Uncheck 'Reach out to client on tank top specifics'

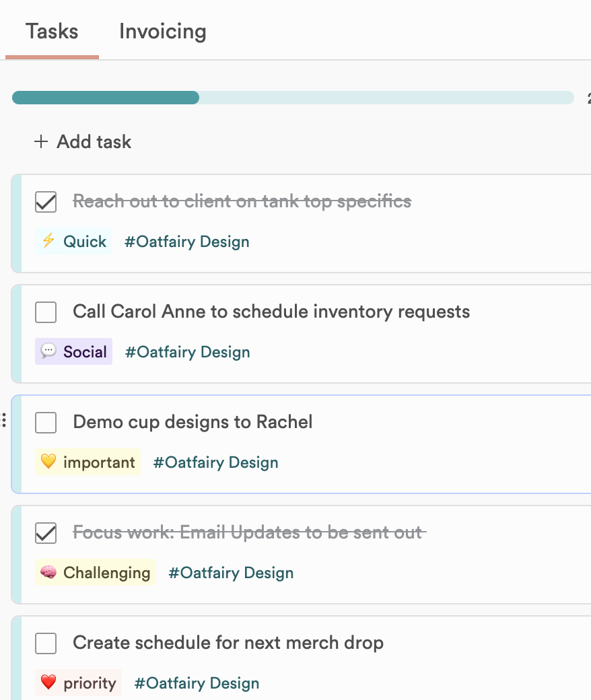tap(46, 202)
